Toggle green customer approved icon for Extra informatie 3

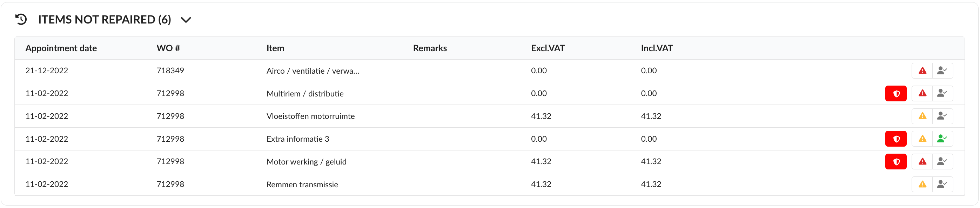942,139
